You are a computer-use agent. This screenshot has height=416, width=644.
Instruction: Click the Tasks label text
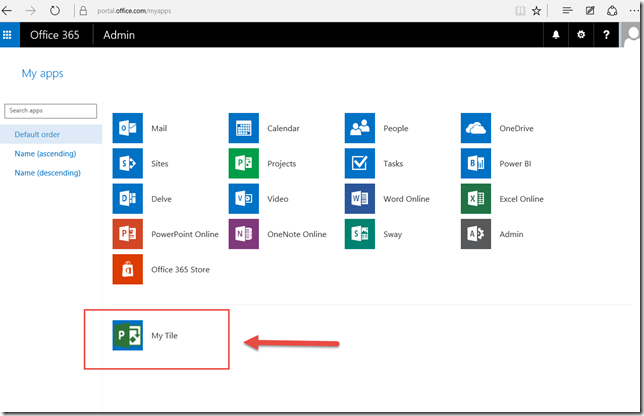click(x=393, y=163)
